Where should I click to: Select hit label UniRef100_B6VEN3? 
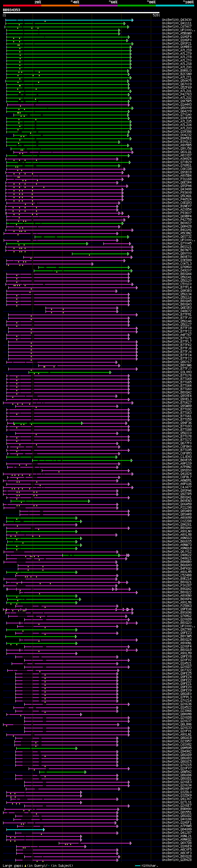point(177,501)
